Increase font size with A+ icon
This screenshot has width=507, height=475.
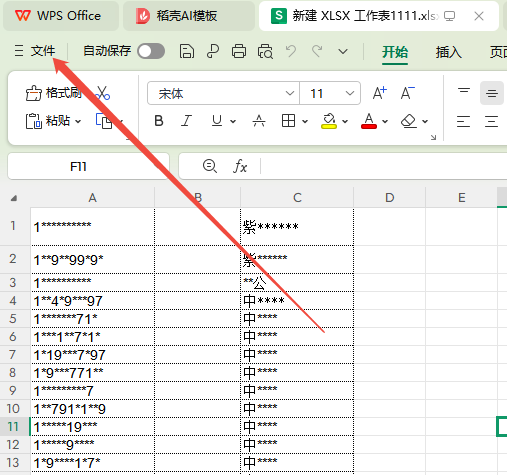pos(380,93)
